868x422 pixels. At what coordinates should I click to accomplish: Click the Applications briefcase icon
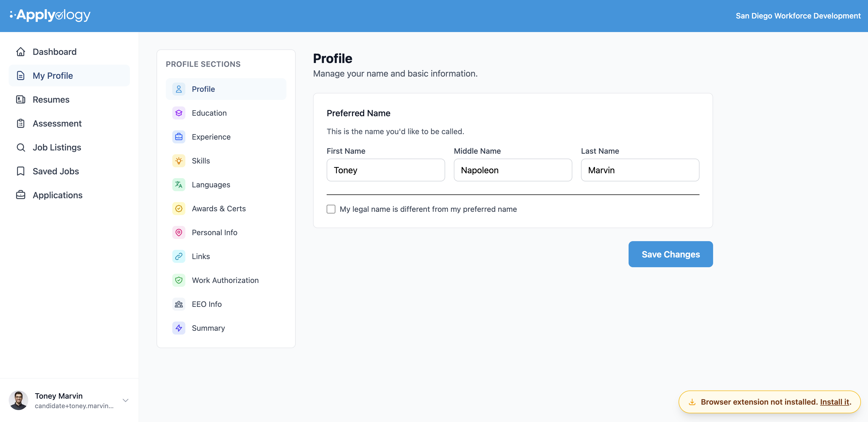(21, 195)
